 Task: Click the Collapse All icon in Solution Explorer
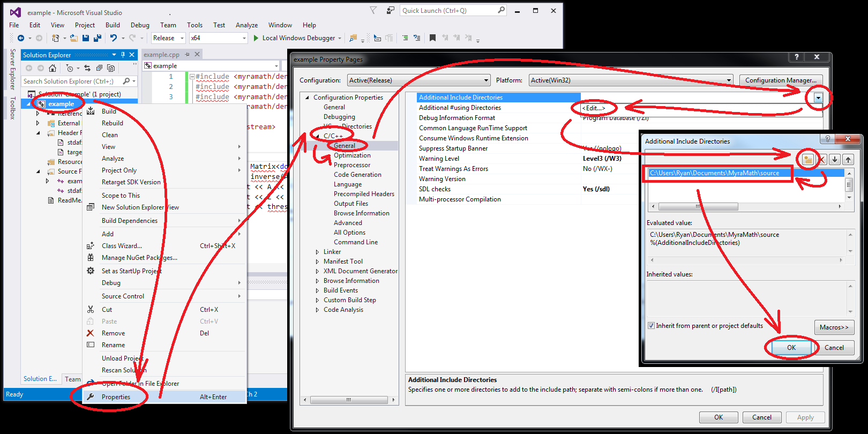coord(99,68)
